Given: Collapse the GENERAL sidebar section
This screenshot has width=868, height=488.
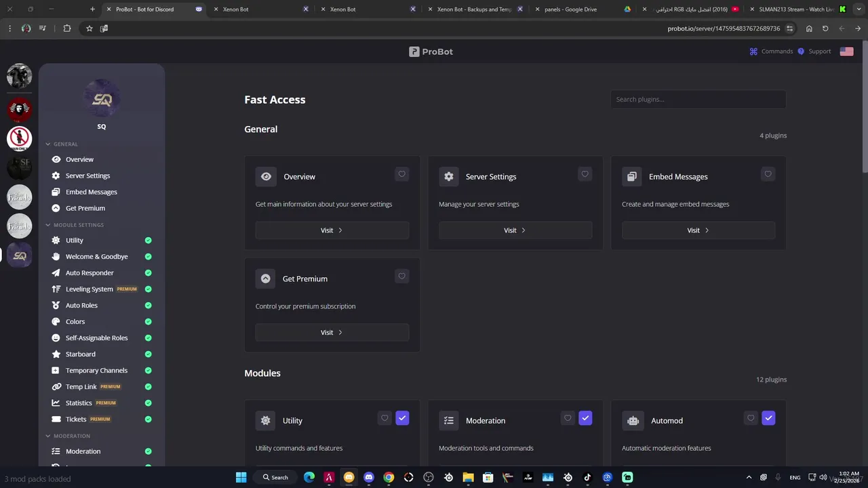Looking at the screenshot, I should click(x=62, y=144).
